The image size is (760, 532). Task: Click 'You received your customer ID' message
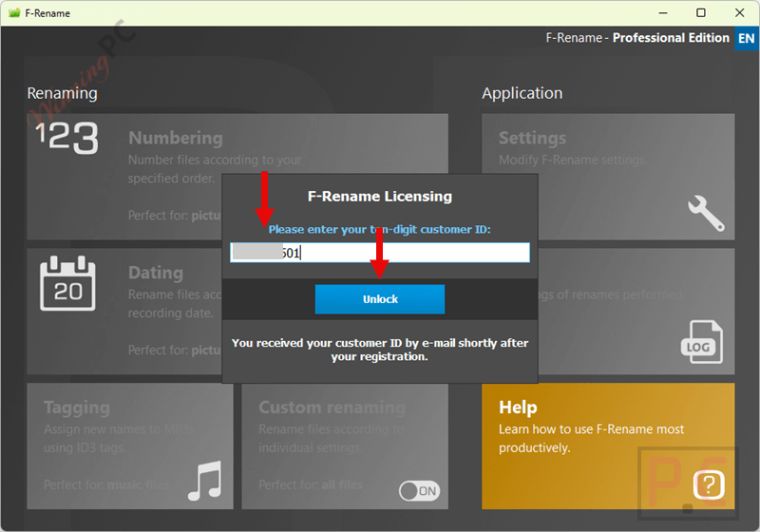[379, 350]
